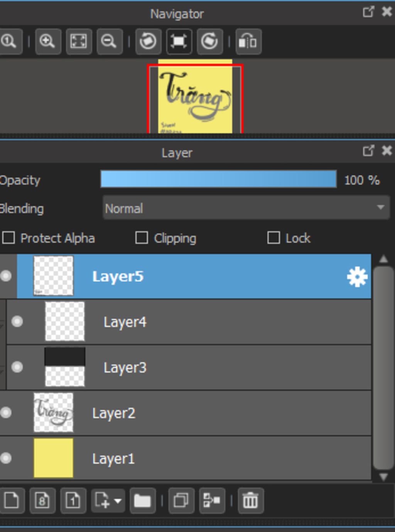Delete the selected layer with trash icon

250,501
